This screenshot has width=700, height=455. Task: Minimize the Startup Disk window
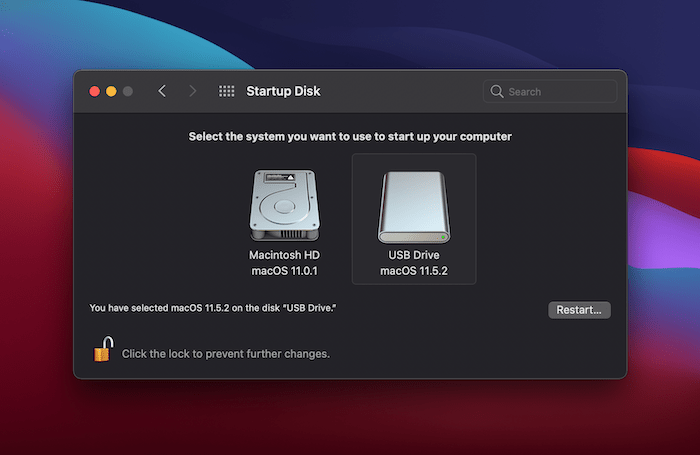111,92
